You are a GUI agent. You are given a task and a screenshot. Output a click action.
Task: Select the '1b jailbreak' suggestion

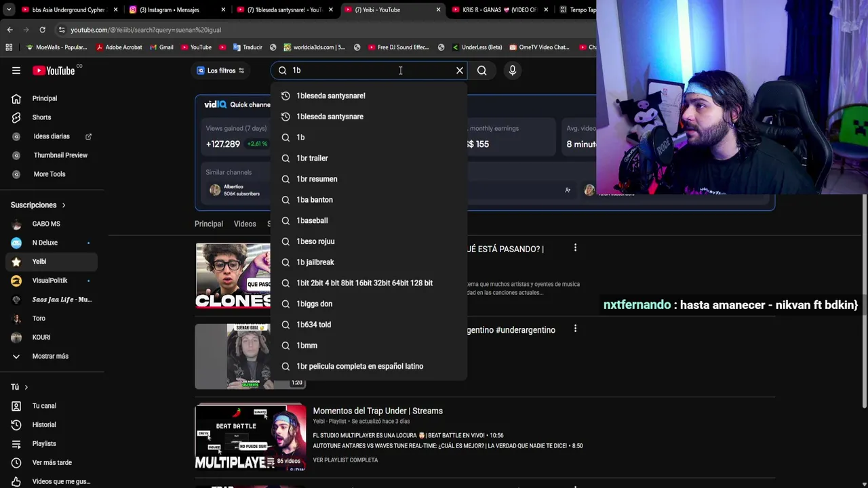click(x=369, y=262)
